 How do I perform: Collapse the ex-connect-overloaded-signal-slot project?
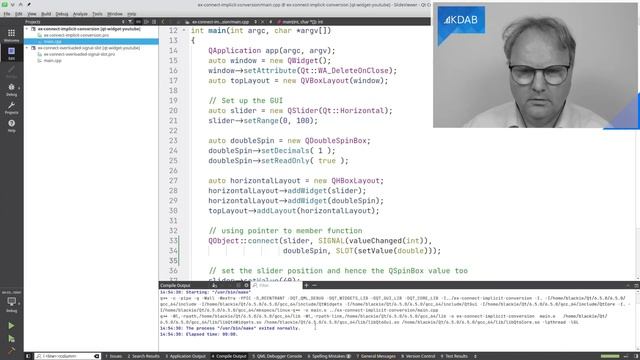(27, 48)
